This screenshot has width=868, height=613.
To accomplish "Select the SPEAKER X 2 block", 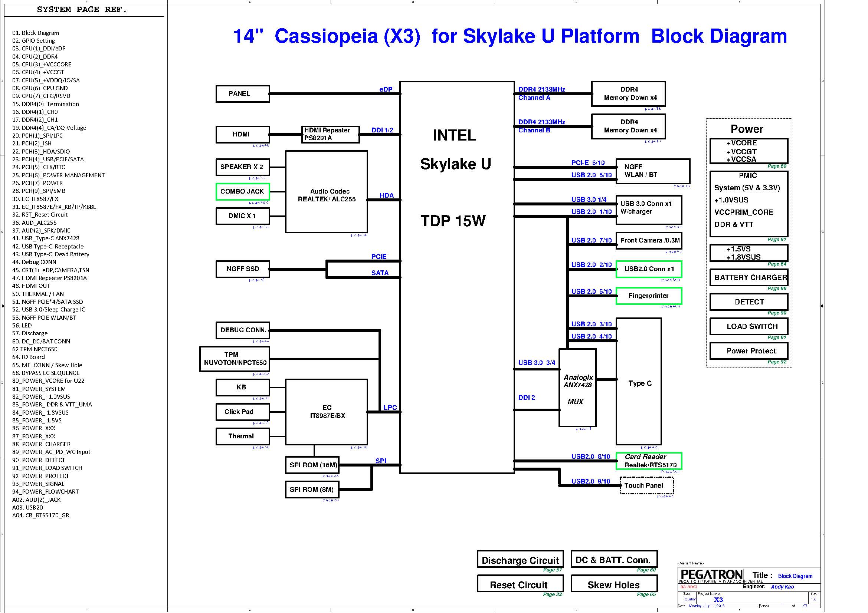I will [243, 167].
